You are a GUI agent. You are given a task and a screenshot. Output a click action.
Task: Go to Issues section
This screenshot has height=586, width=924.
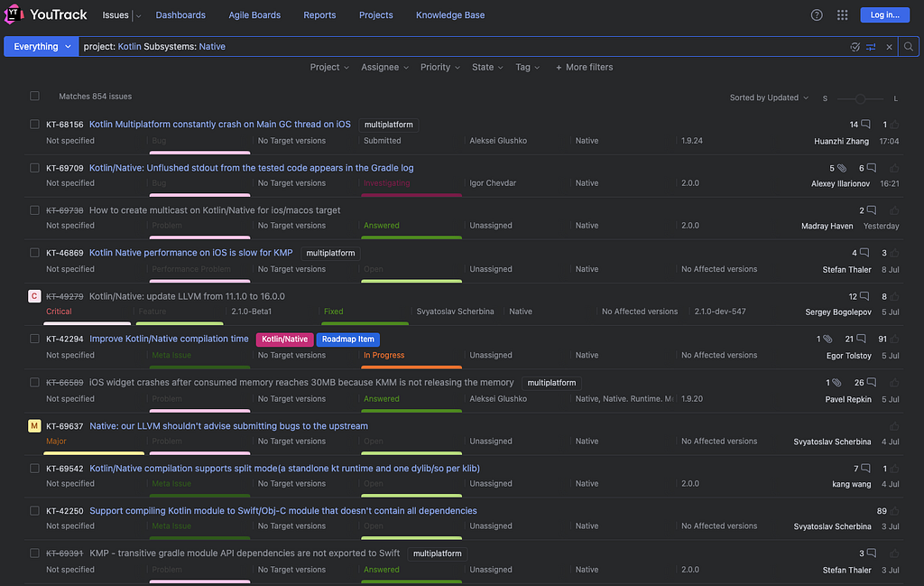(x=115, y=15)
